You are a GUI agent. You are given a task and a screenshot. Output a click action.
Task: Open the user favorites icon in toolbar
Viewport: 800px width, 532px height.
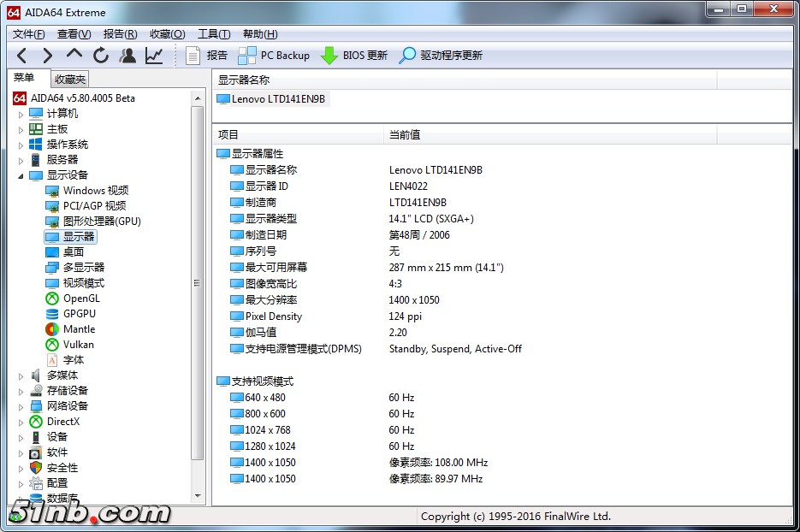coord(127,56)
